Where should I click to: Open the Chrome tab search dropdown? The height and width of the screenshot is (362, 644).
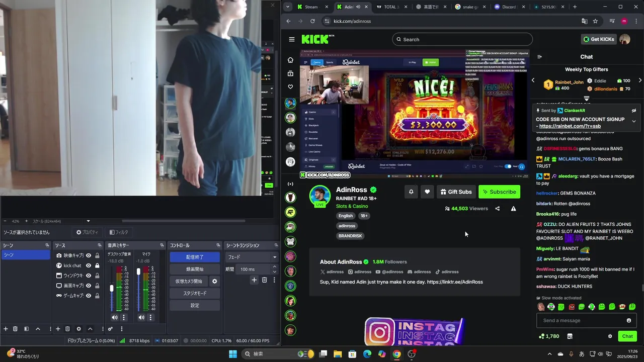click(x=287, y=7)
